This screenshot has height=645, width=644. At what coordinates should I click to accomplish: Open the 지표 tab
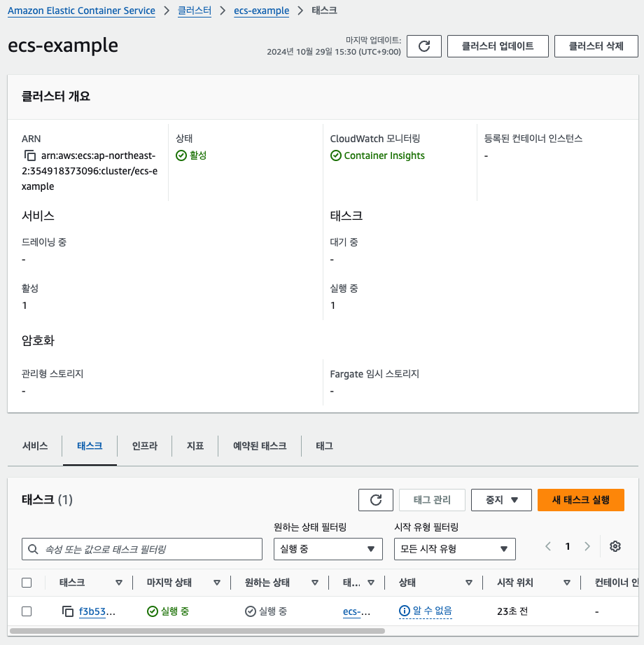pyautogui.click(x=195, y=446)
